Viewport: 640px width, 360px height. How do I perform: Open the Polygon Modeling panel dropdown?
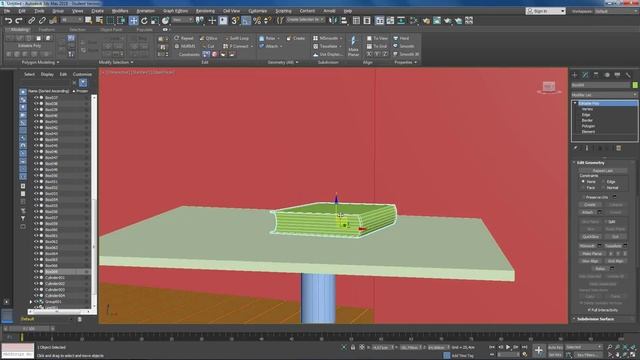[40, 62]
